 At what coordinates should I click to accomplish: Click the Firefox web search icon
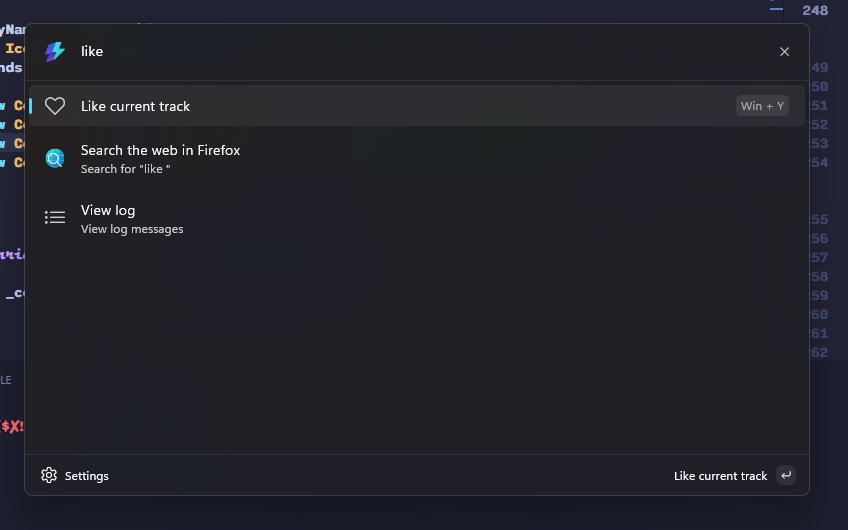point(55,158)
